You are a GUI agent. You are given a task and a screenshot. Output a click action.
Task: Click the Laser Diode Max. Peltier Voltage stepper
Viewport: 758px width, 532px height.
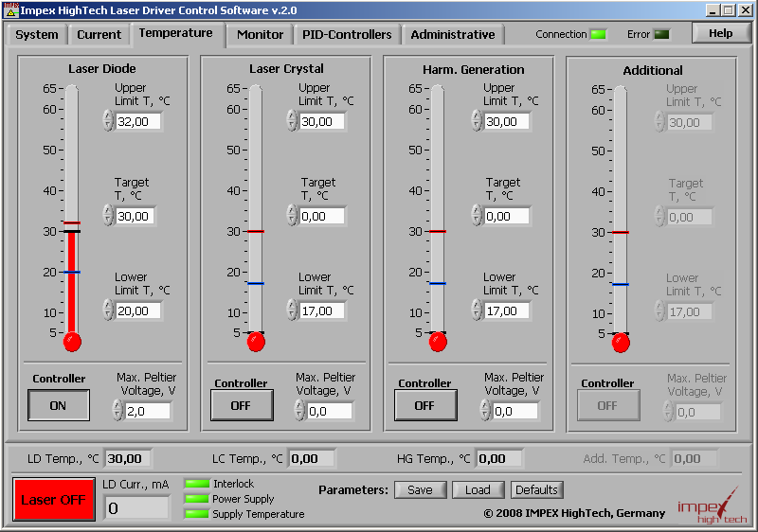coord(117,410)
